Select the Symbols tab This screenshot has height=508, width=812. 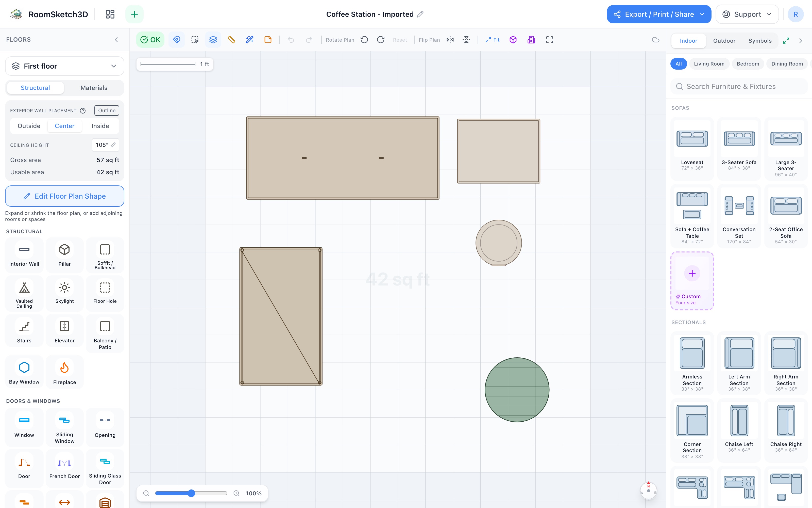pos(760,41)
